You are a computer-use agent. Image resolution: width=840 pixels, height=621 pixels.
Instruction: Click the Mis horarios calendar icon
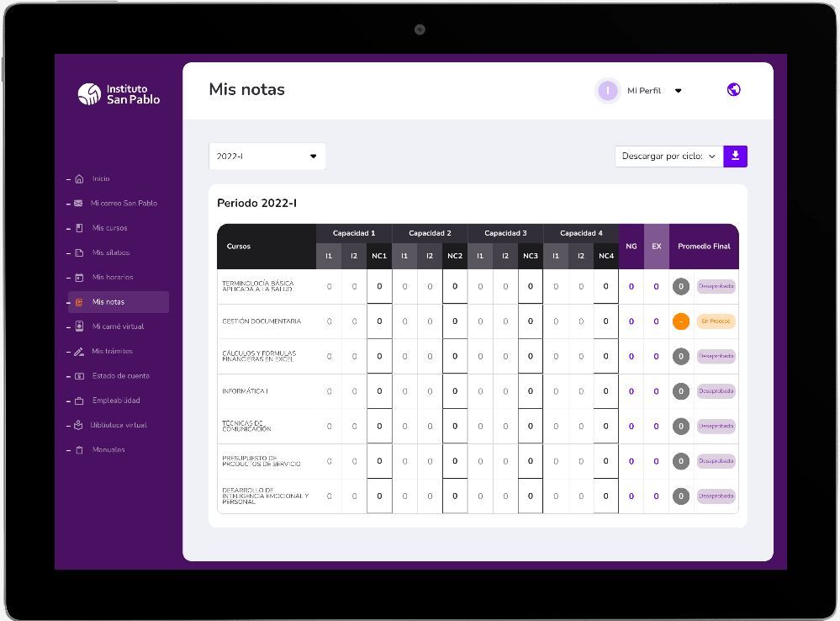point(79,277)
